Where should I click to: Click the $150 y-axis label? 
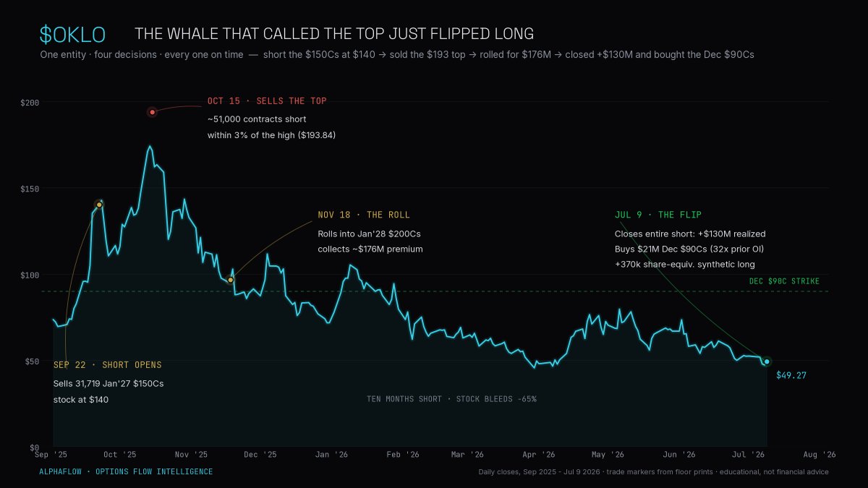click(30, 189)
